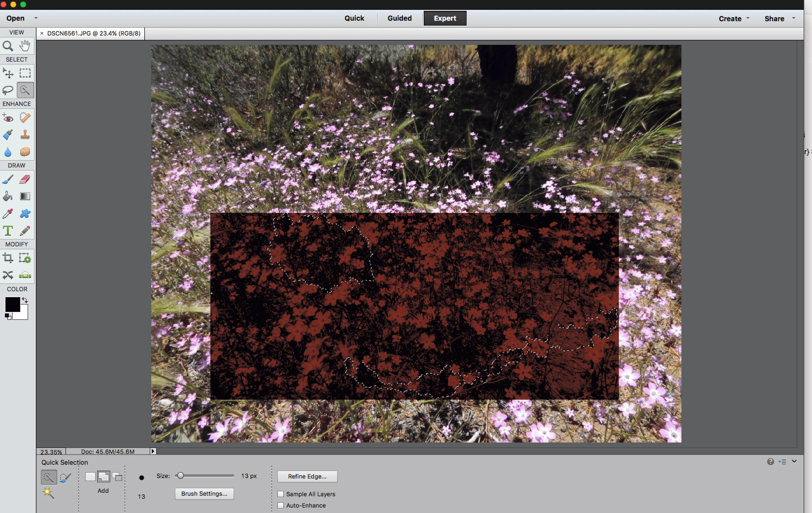Select the Clone Stamp tool

click(x=25, y=135)
